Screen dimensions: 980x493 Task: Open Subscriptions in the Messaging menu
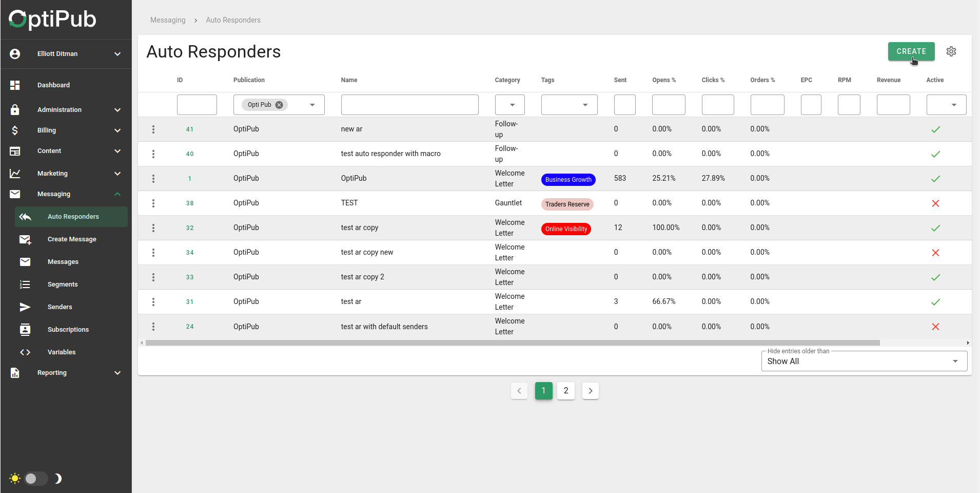click(68, 330)
